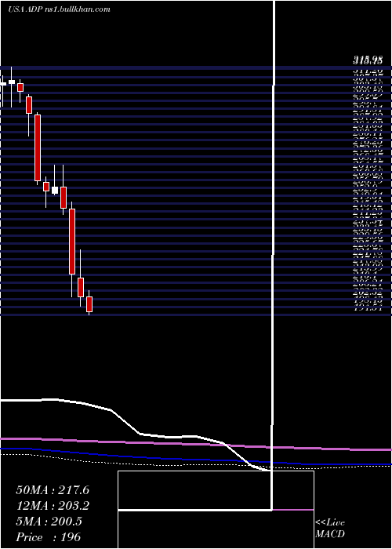Click the pink 50MA moving average line
This screenshot has height=549, width=392.
coord(196,444)
